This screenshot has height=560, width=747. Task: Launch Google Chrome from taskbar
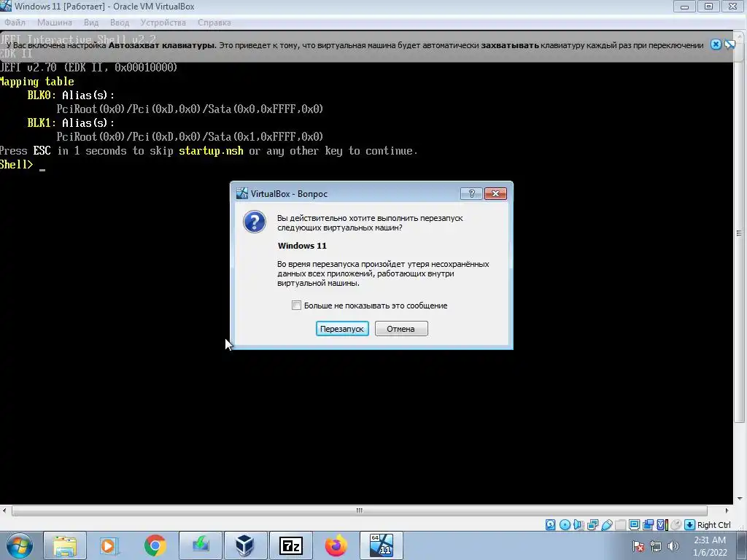tap(155, 545)
